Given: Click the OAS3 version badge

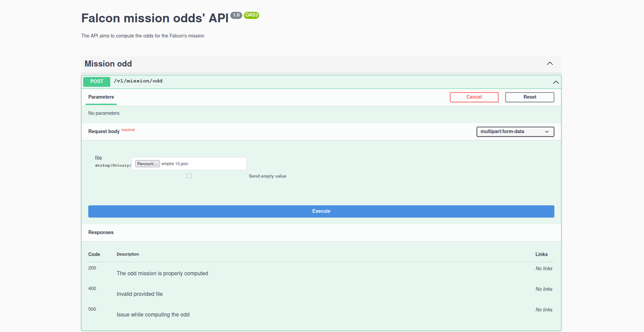Looking at the screenshot, I should pyautogui.click(x=251, y=15).
